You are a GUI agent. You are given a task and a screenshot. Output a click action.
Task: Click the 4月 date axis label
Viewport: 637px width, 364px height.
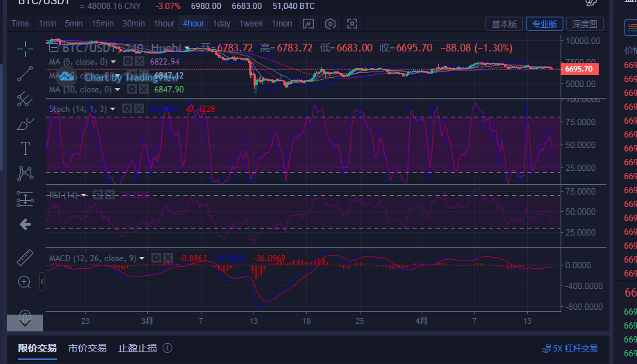point(422,321)
